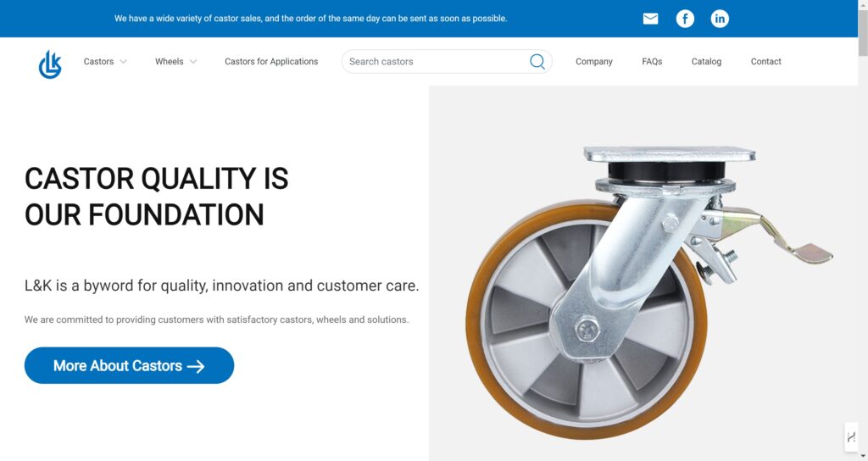Screen dimensions: 868x461
Task: Click the arrow icon on More About Castors
Action: pyautogui.click(x=196, y=366)
